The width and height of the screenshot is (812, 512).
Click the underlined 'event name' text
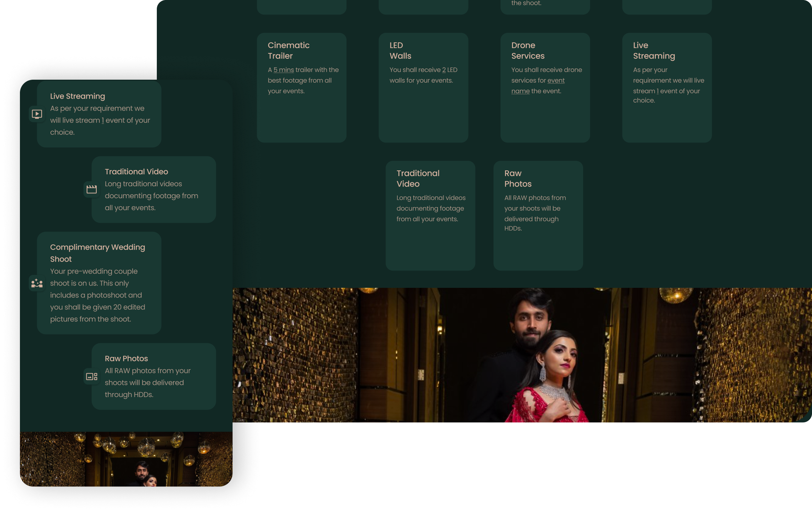pos(538,86)
